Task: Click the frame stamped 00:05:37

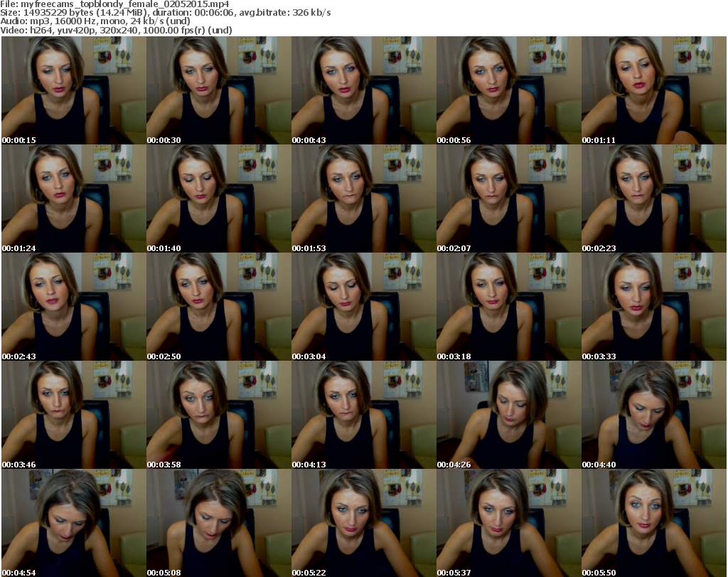Action: point(509,523)
